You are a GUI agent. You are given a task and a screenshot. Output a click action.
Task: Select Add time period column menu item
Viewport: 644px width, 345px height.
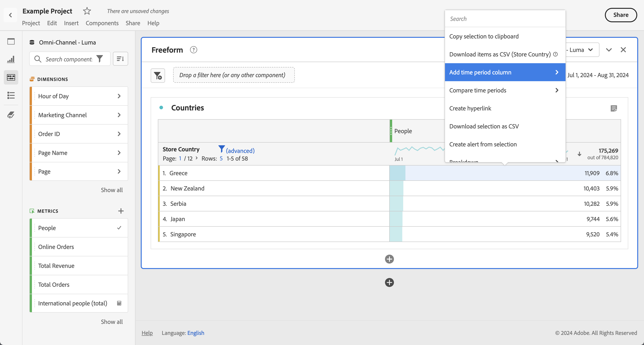point(505,72)
